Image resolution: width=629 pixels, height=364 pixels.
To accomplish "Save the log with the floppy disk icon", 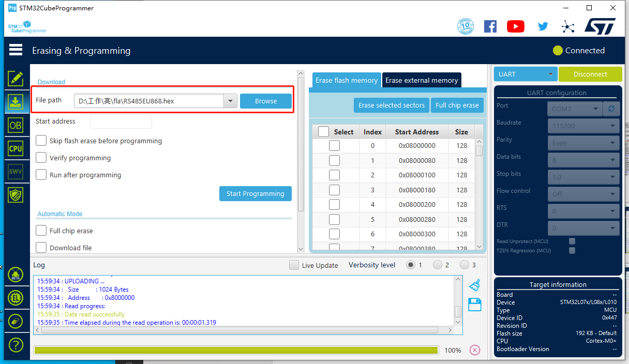I will click(474, 305).
